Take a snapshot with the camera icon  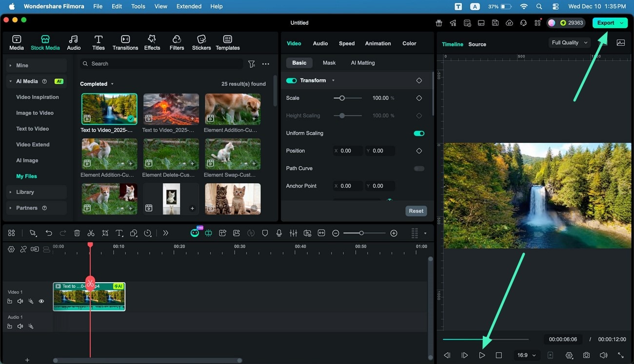point(586,356)
